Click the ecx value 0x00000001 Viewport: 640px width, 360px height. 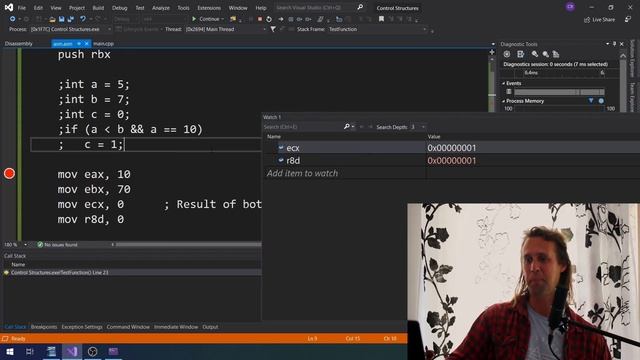452,148
